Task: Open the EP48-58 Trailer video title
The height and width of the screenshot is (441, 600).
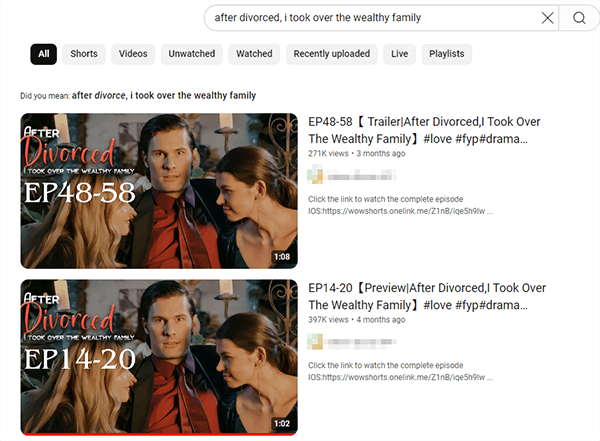Action: pyautogui.click(x=424, y=130)
